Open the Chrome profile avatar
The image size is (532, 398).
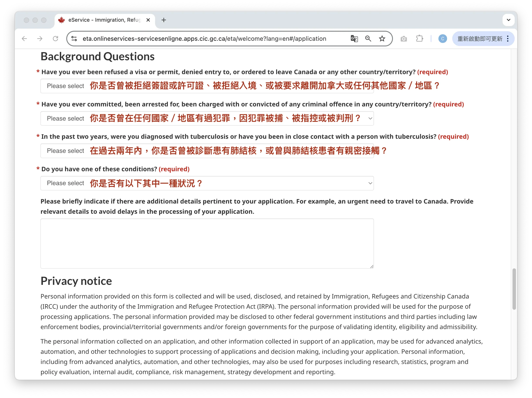pyautogui.click(x=443, y=39)
